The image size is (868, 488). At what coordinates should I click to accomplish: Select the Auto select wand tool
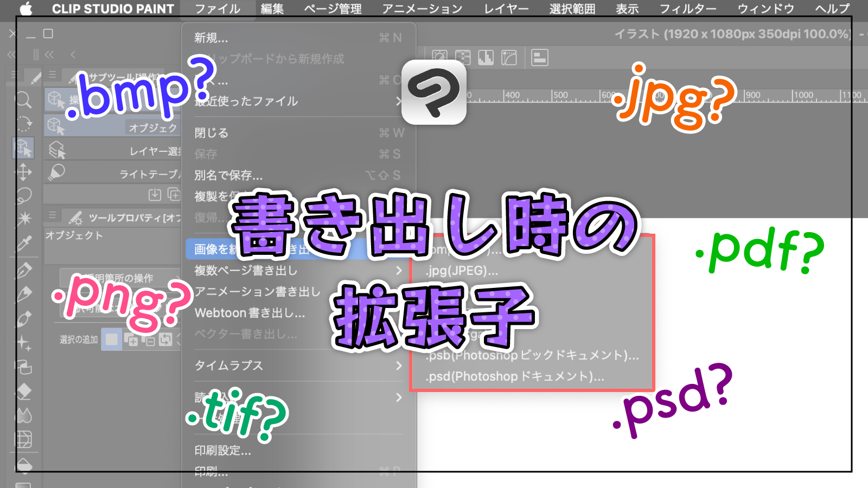point(23,219)
